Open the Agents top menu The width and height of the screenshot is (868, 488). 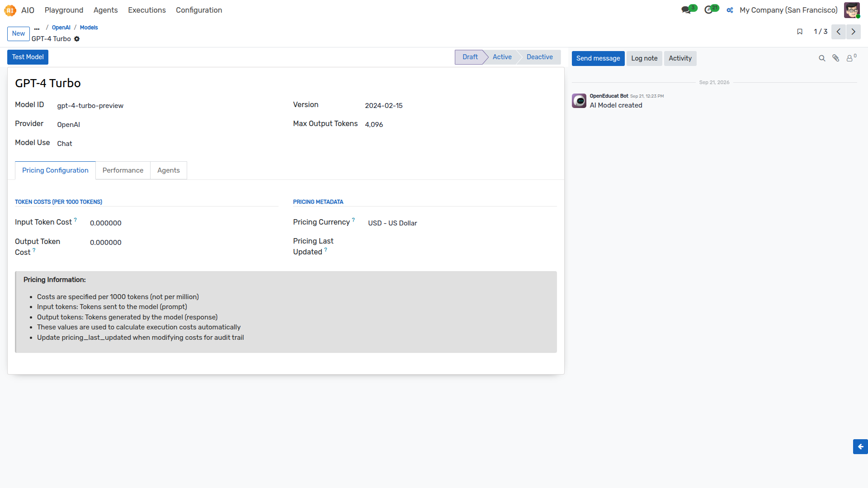pos(105,10)
